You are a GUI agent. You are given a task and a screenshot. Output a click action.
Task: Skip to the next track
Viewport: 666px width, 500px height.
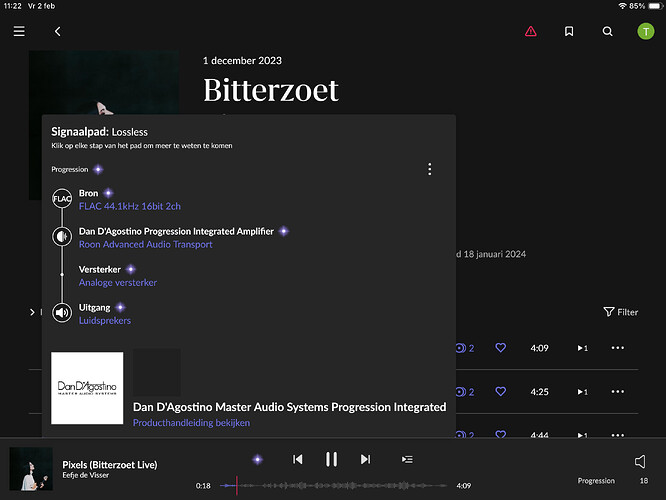coord(365,459)
